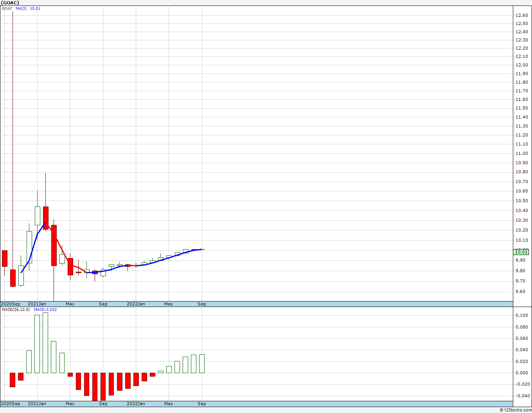This screenshot has height=413, width=532.
Task: Click the 12.20 price axis value
Action: tap(521, 48)
